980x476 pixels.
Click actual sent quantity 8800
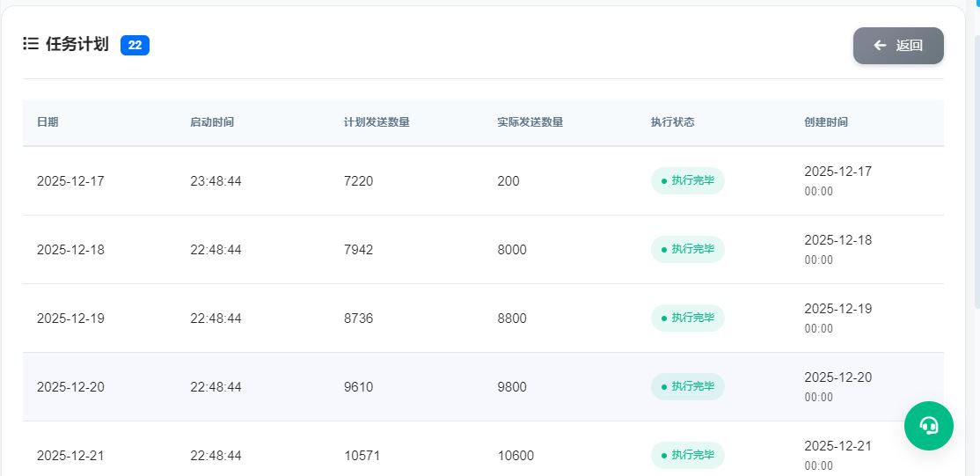(x=512, y=319)
